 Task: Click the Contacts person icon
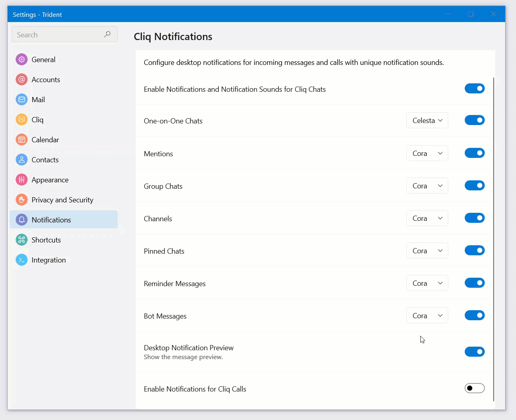(22, 160)
